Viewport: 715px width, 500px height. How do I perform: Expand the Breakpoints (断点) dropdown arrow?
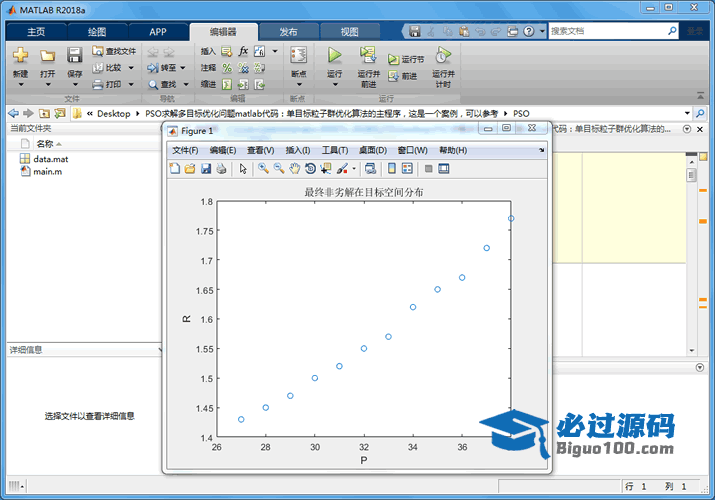coord(299,84)
